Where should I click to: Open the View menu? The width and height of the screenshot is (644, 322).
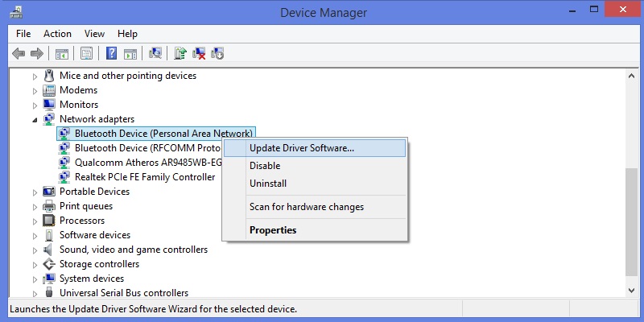[94, 34]
